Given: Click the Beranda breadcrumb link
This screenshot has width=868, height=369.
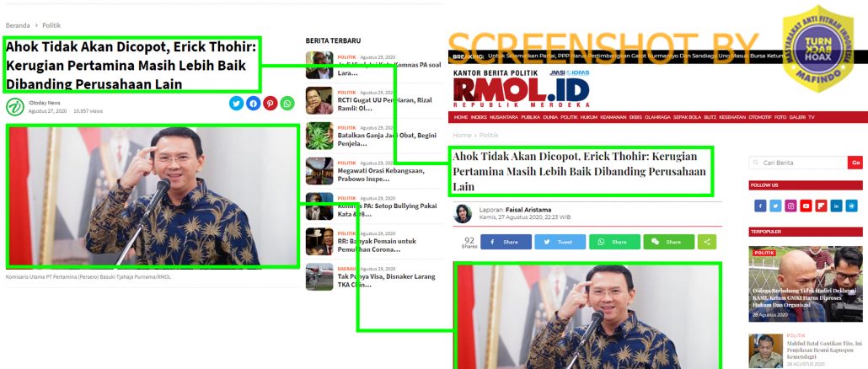Looking at the screenshot, I should click(x=18, y=25).
